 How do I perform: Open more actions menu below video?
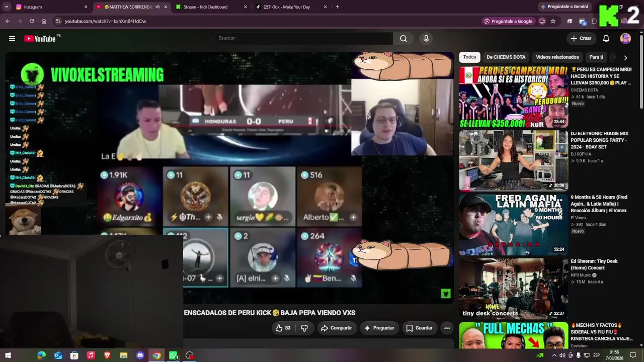447,328
